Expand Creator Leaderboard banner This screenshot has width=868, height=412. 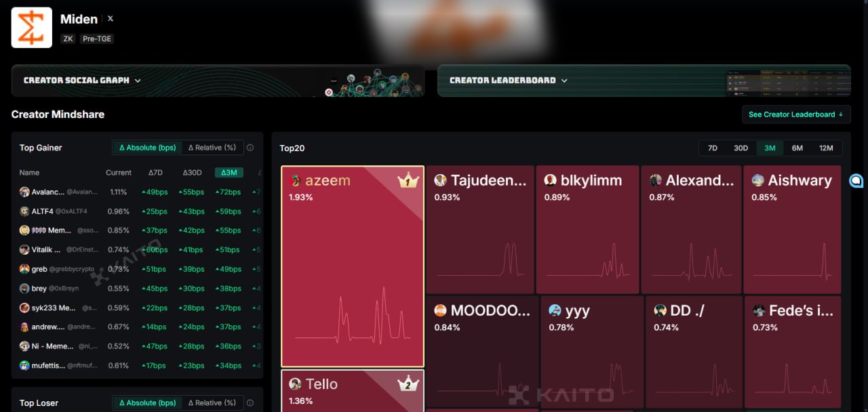click(644, 81)
